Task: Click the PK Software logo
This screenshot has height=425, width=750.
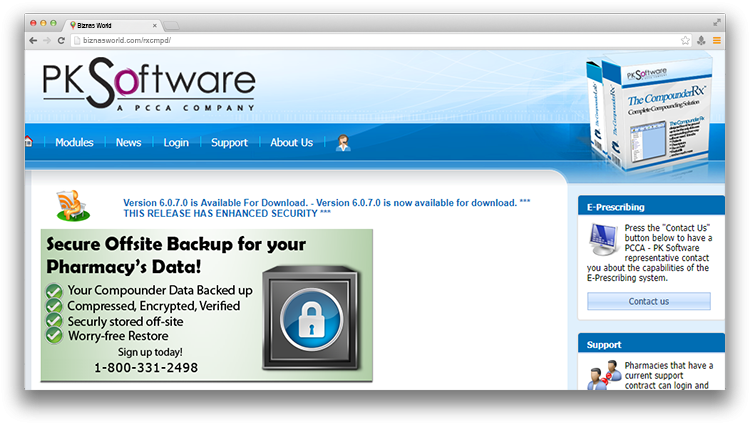Action: pos(148,86)
